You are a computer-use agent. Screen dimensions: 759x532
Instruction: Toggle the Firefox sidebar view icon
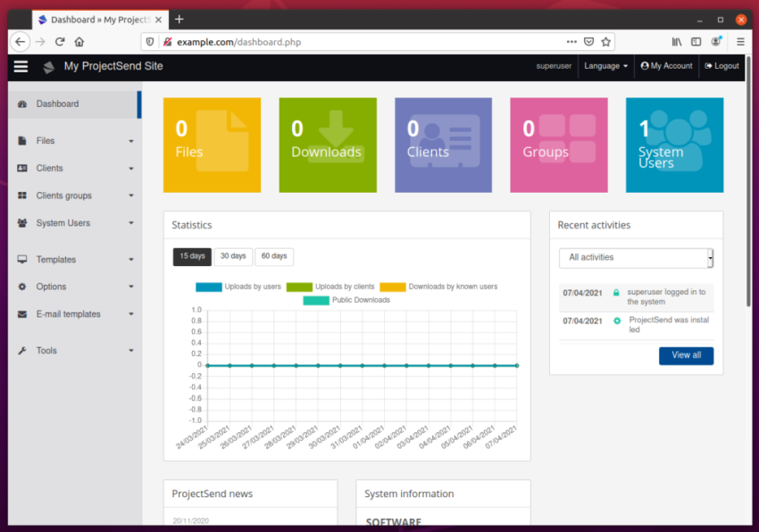(x=696, y=42)
